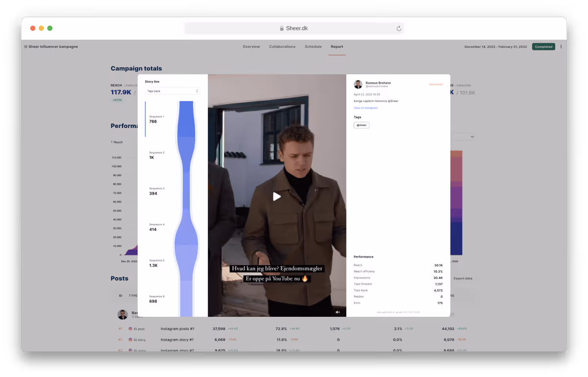Click the 44,102 impressions value
The image size is (588, 377).
pyautogui.click(x=448, y=328)
